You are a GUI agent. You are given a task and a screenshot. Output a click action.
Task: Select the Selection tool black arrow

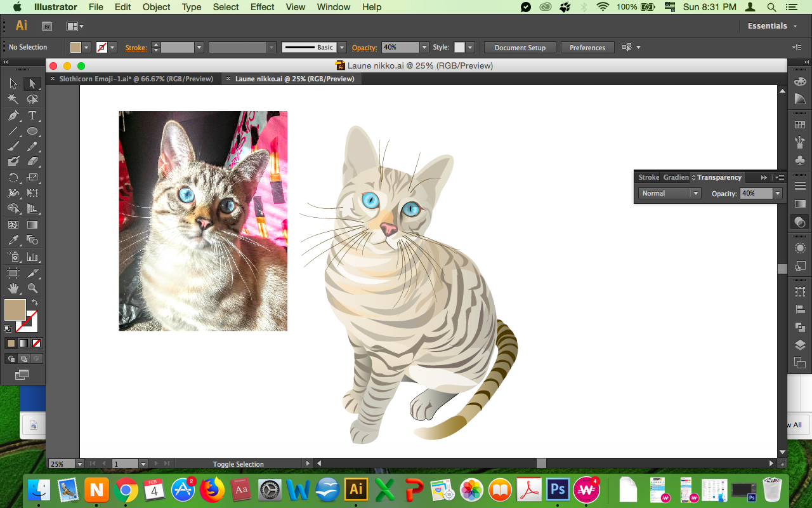click(x=13, y=84)
